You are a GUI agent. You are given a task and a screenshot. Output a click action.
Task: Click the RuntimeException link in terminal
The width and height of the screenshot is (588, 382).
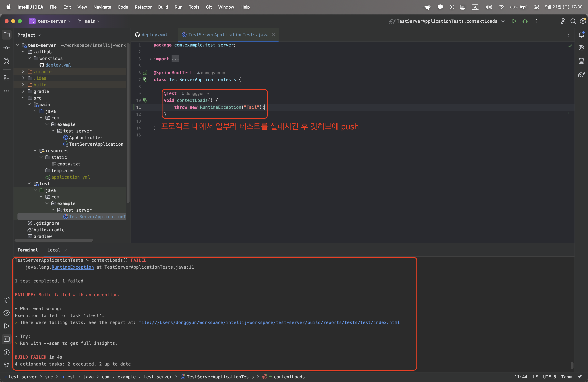pyautogui.click(x=73, y=267)
